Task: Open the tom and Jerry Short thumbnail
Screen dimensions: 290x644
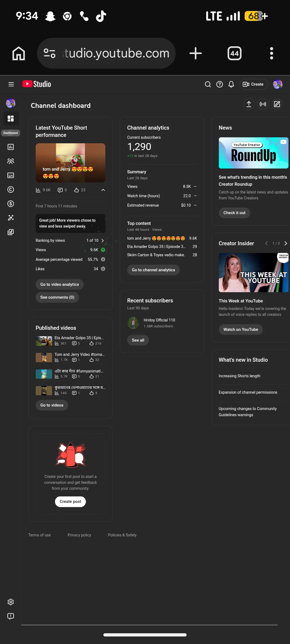Action: pos(70,163)
